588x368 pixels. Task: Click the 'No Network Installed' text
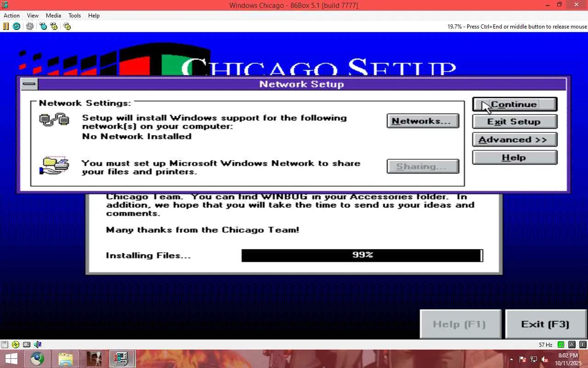point(137,137)
